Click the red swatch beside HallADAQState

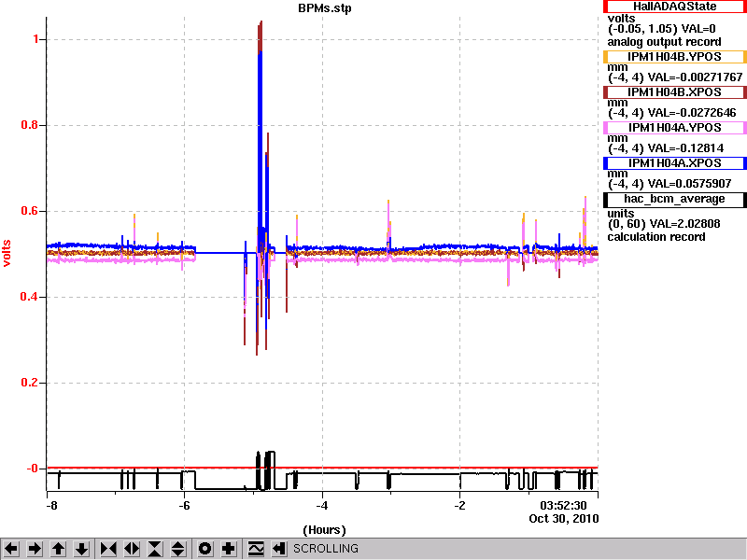[x=605, y=7]
